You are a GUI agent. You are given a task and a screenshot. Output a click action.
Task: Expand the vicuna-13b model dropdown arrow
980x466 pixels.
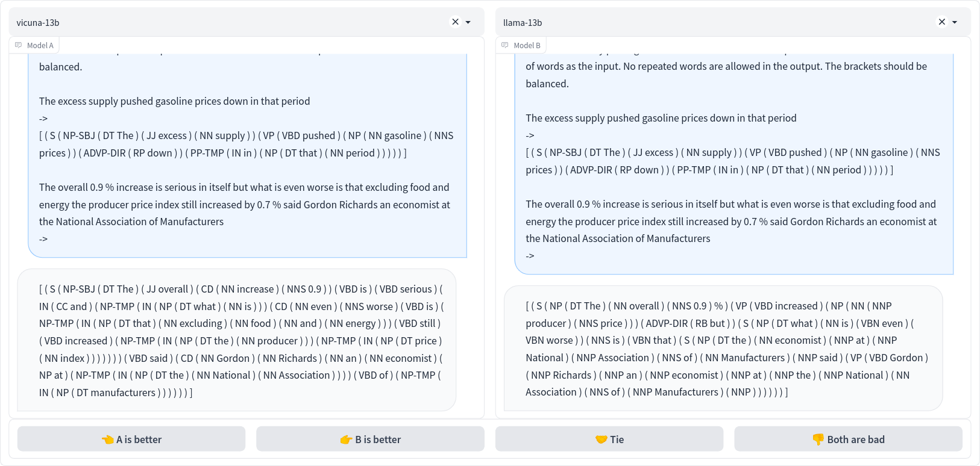click(x=468, y=22)
